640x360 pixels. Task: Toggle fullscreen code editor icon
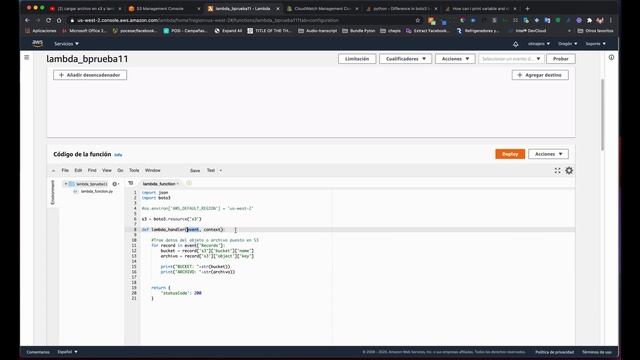pyautogui.click(x=557, y=171)
